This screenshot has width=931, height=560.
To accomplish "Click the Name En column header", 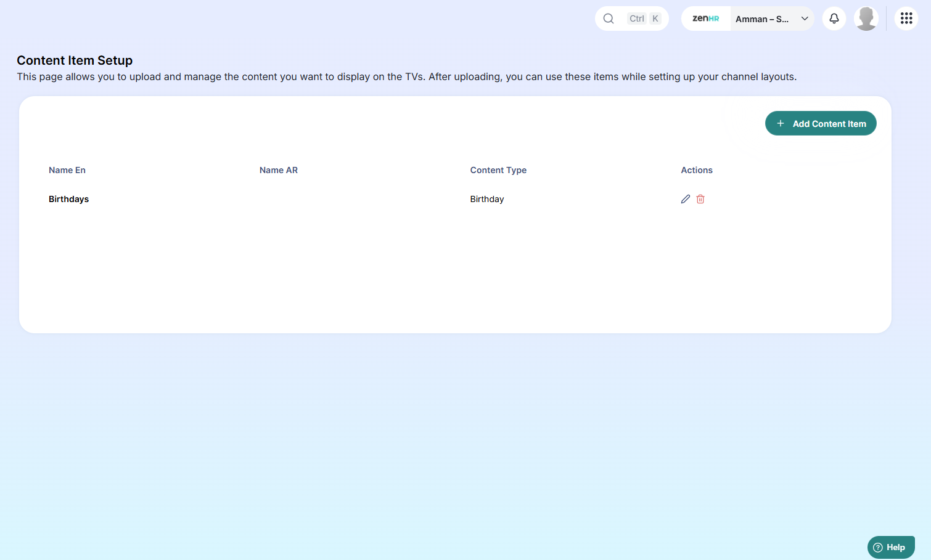I will pyautogui.click(x=67, y=170).
